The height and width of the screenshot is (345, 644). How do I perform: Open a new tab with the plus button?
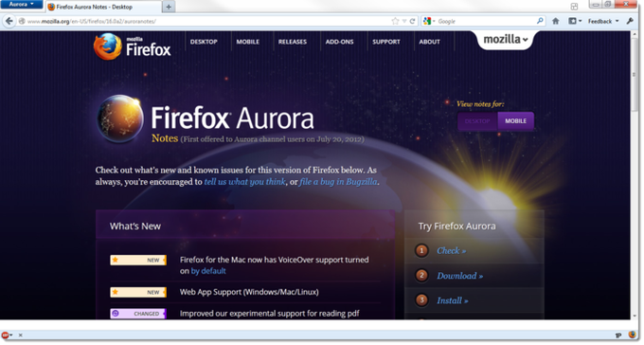pos(169,7)
